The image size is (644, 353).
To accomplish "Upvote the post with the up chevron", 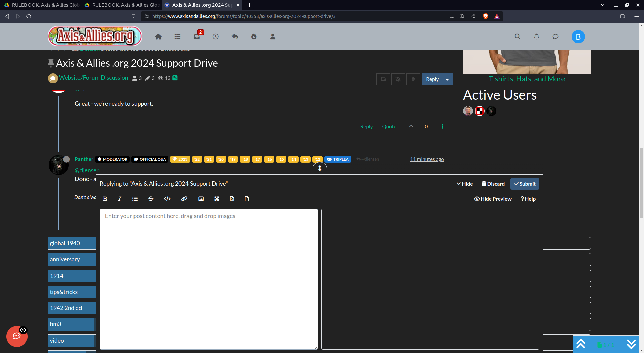I will (411, 126).
